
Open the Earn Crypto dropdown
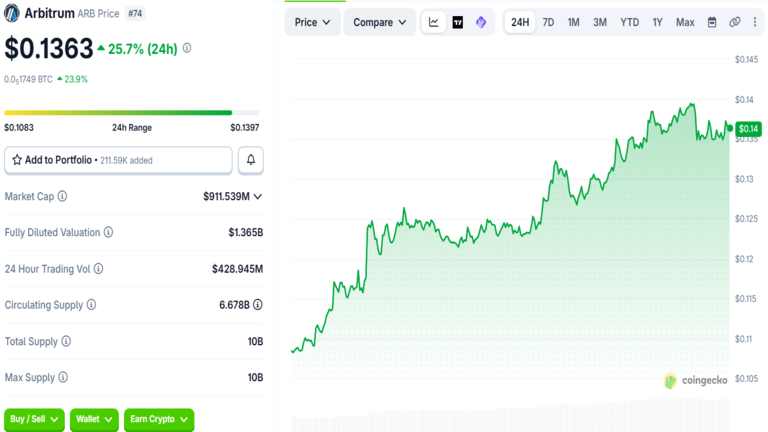[x=159, y=419]
